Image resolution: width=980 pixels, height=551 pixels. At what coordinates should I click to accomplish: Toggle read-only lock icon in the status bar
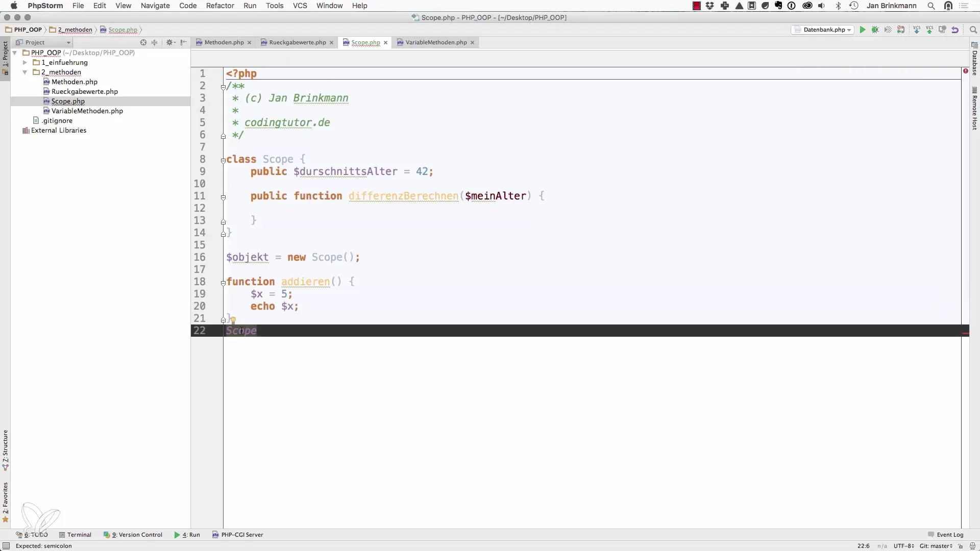tap(960, 546)
